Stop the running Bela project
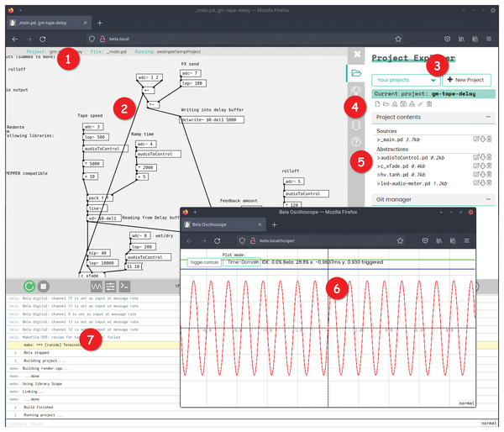This screenshot has height=432, width=504. [x=44, y=286]
